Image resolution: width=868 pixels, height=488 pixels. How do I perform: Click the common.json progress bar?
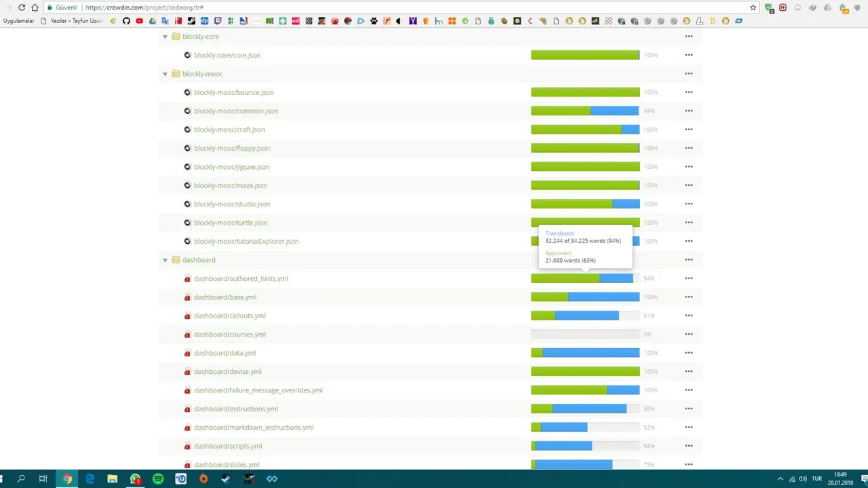pyautogui.click(x=585, y=111)
